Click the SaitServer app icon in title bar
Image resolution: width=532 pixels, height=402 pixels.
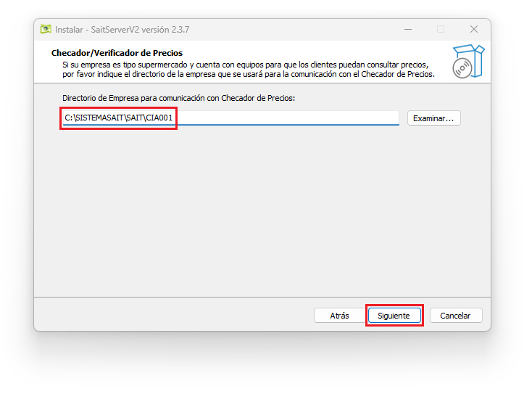click(46, 29)
